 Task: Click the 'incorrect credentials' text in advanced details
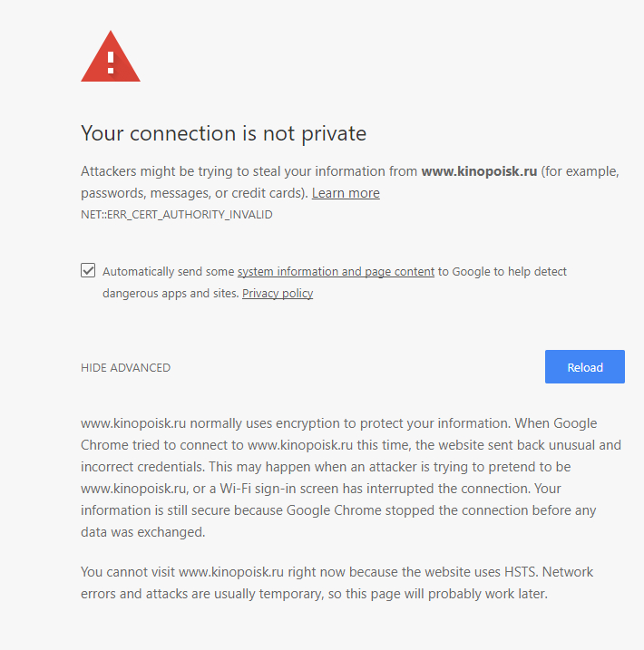point(142,467)
